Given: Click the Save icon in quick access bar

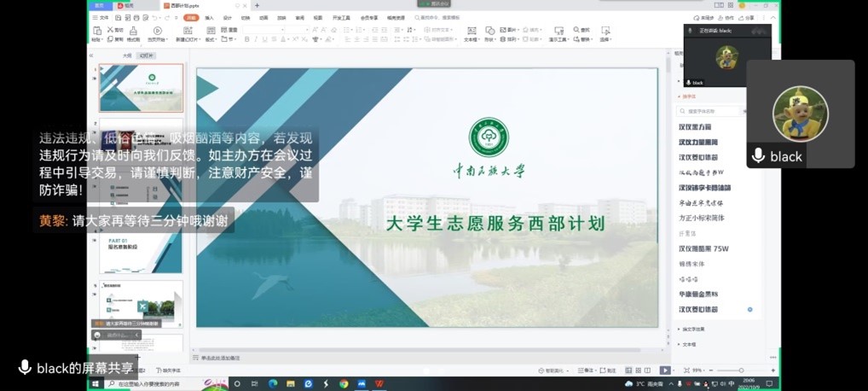Looking at the screenshot, I should click(118, 18).
